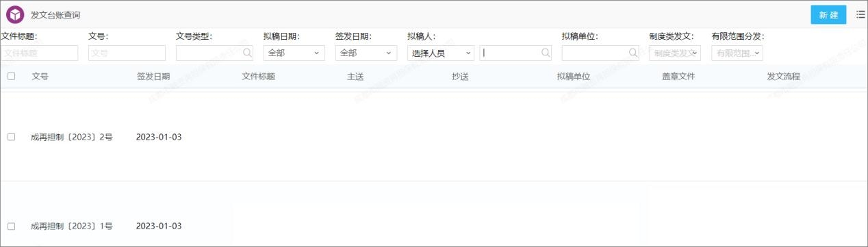Image resolution: width=868 pixels, height=247 pixels.
Task: Expand the 有限范围分发 dropdown
Action: pyautogui.click(x=737, y=53)
